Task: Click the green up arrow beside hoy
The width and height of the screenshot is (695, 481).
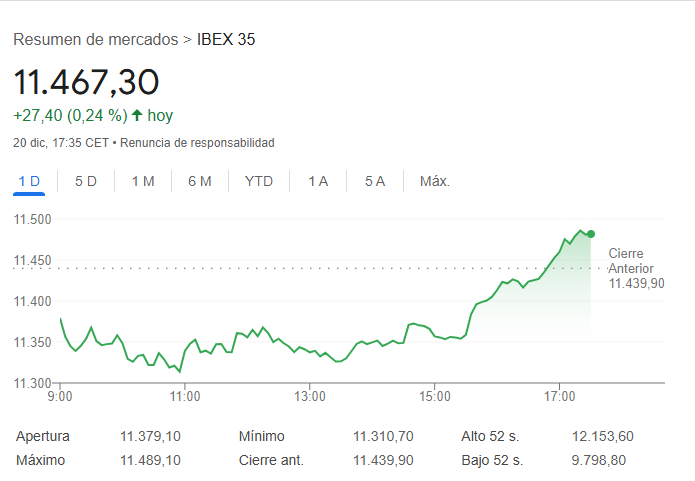Action: pyautogui.click(x=137, y=115)
